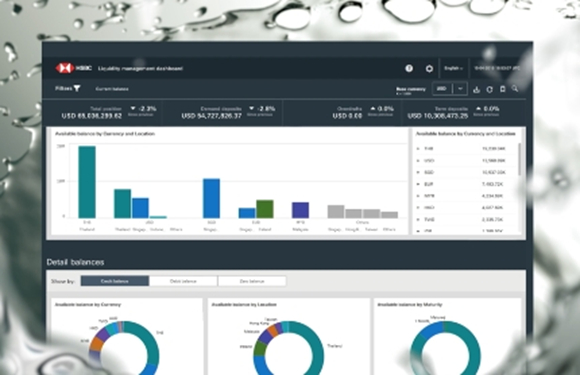Screen dimensions: 580x375
Task: Click scrollbar of the currency list panel
Action: [520, 160]
